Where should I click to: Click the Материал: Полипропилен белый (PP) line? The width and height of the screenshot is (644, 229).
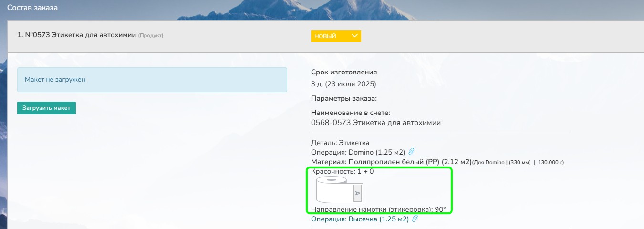point(391,162)
